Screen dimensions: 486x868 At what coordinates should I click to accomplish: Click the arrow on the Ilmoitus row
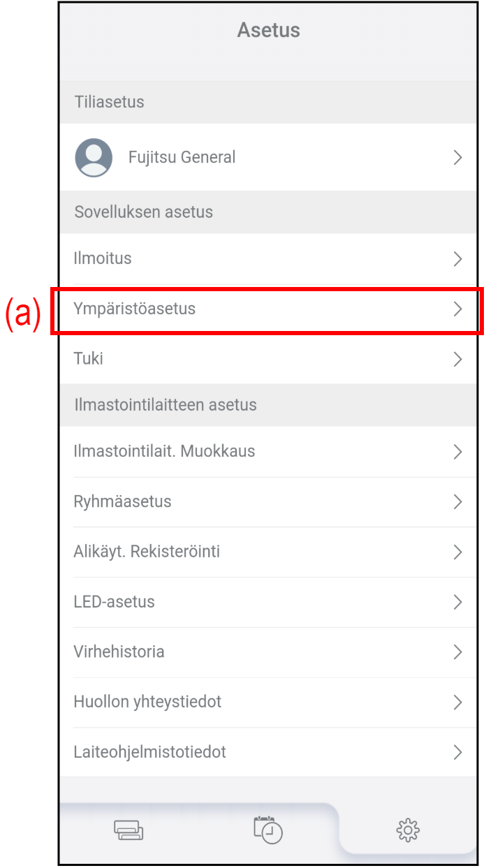coord(458,259)
